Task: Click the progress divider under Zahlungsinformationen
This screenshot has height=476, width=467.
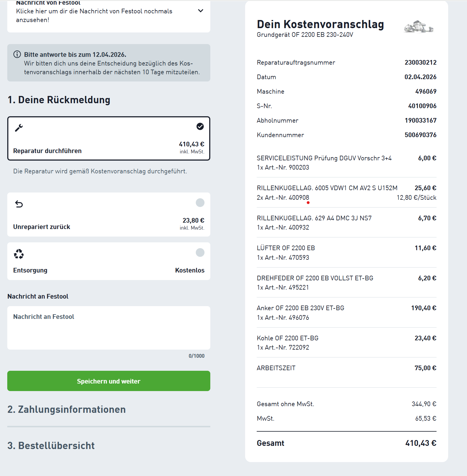Action: (108, 426)
